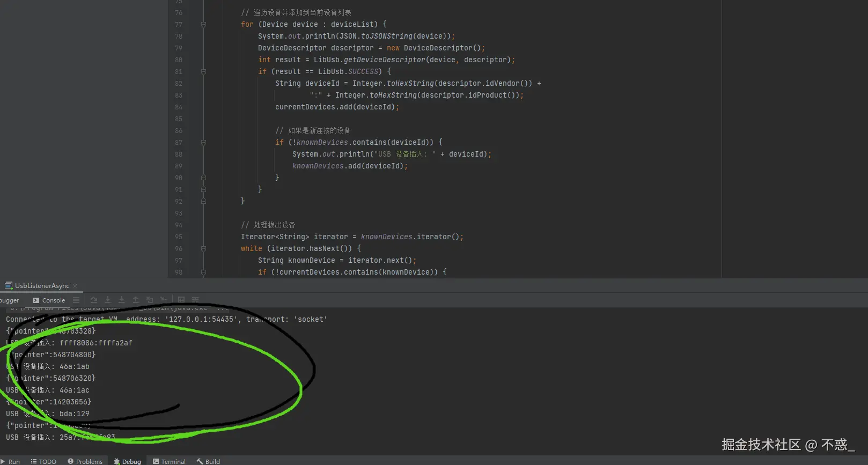
Task: Click console output '46a:1ab'
Action: 75,367
